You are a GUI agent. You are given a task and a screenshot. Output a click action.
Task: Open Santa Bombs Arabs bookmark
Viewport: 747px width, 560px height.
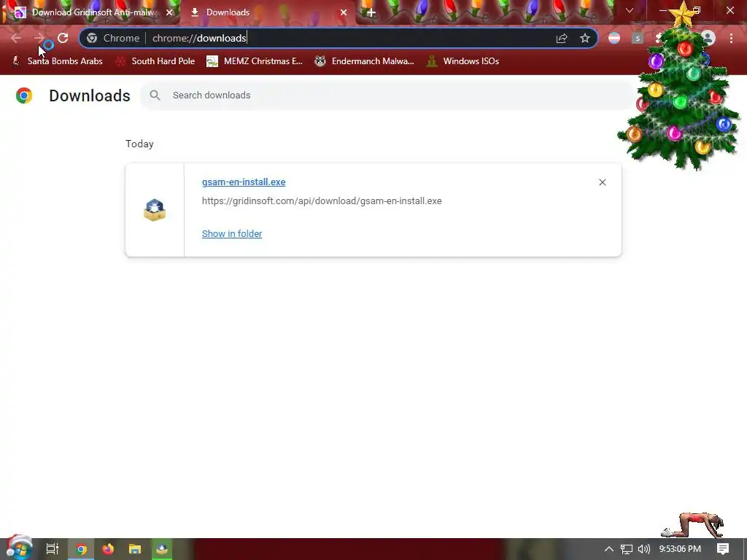[57, 61]
